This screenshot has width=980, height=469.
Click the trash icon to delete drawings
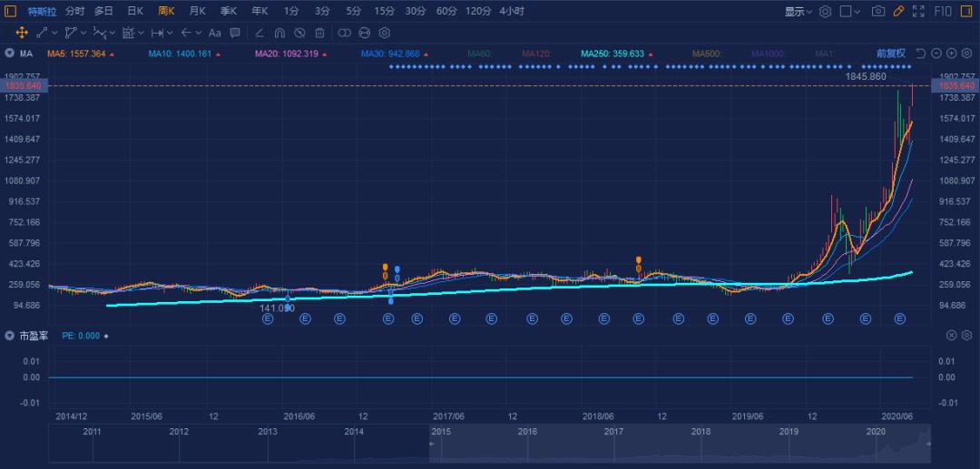click(318, 33)
